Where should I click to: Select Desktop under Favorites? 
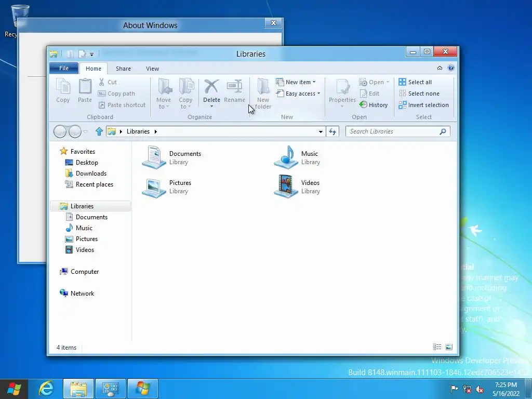tap(82, 163)
